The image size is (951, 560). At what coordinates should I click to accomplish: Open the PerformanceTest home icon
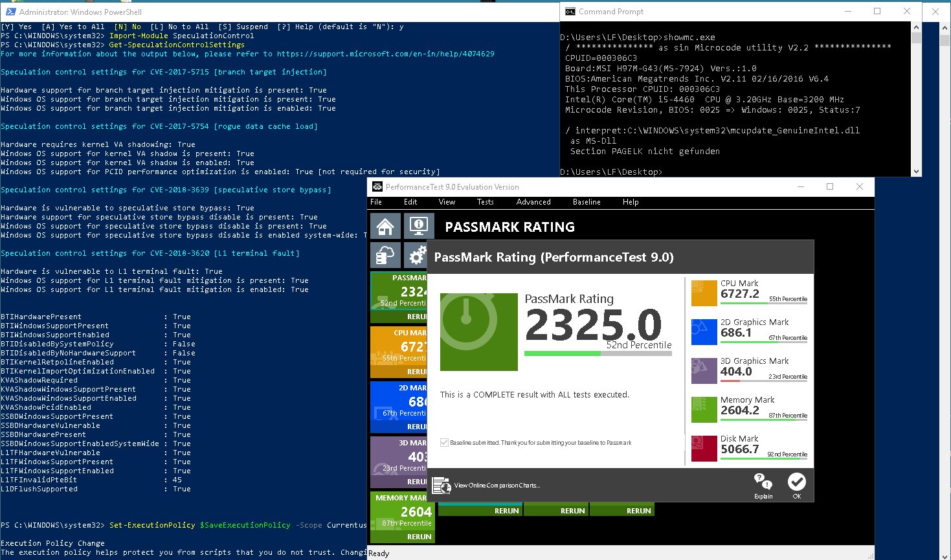click(x=386, y=227)
